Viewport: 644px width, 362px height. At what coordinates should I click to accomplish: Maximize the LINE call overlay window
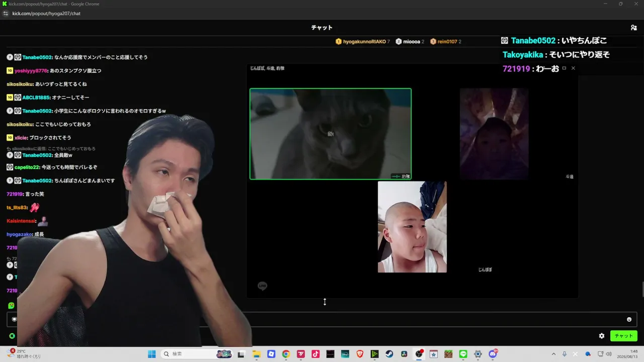click(x=564, y=68)
